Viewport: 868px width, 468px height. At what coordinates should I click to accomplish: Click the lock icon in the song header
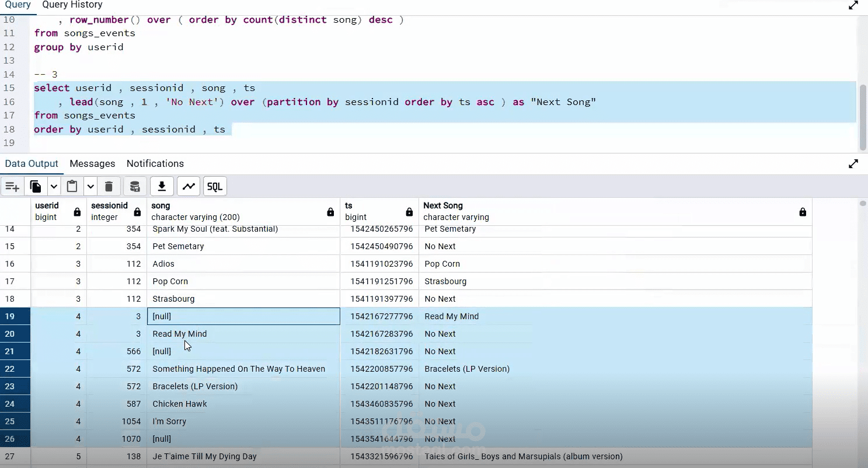(330, 212)
